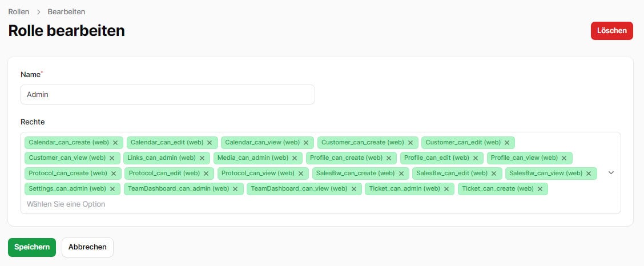Open the Rollen breadcrumb link
The image size is (644, 266).
click(19, 11)
